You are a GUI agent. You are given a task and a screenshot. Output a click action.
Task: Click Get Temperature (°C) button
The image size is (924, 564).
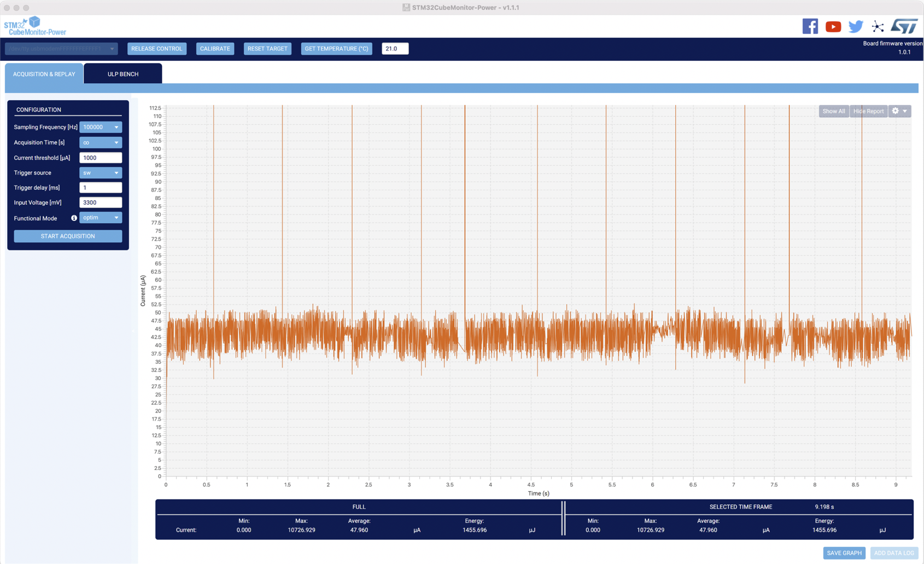click(x=337, y=49)
